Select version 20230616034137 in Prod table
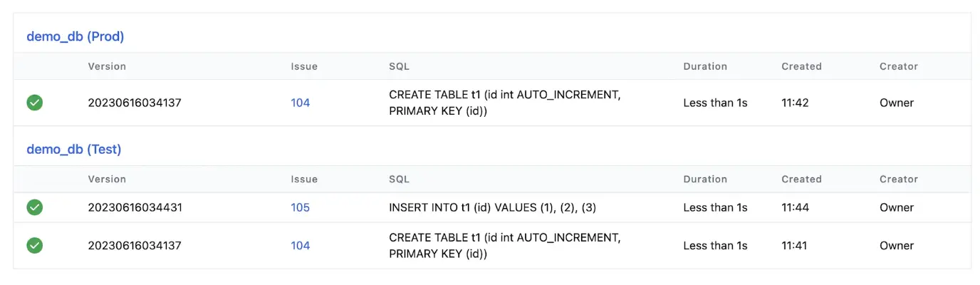The height and width of the screenshot is (285, 980). coord(135,103)
